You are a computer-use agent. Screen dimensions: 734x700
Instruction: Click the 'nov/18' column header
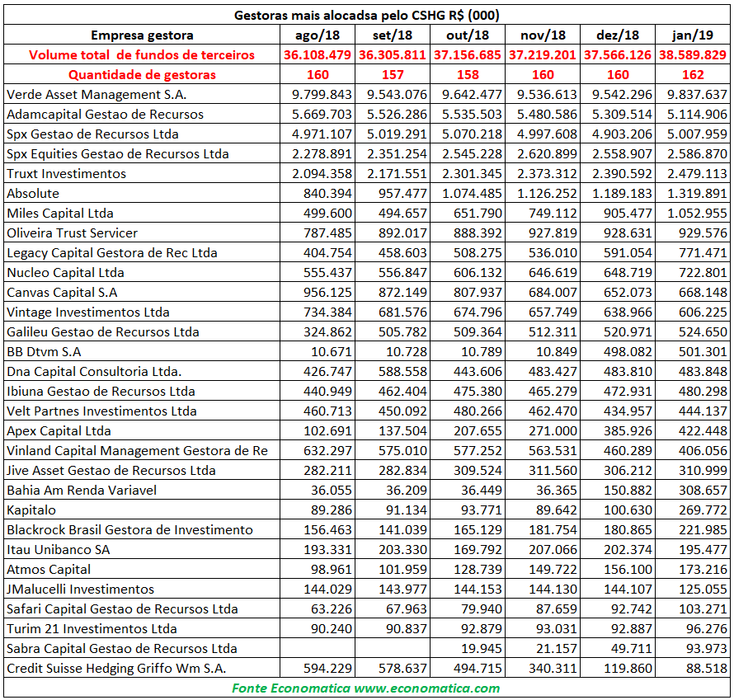pos(543,35)
